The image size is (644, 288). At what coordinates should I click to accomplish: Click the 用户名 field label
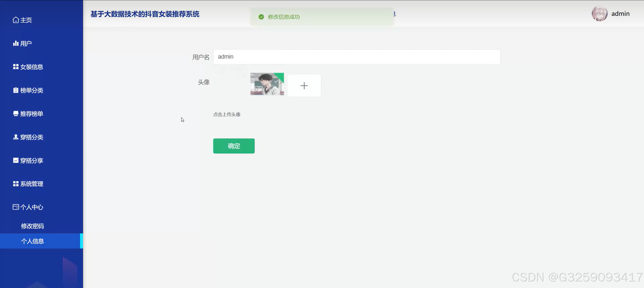pyautogui.click(x=201, y=57)
